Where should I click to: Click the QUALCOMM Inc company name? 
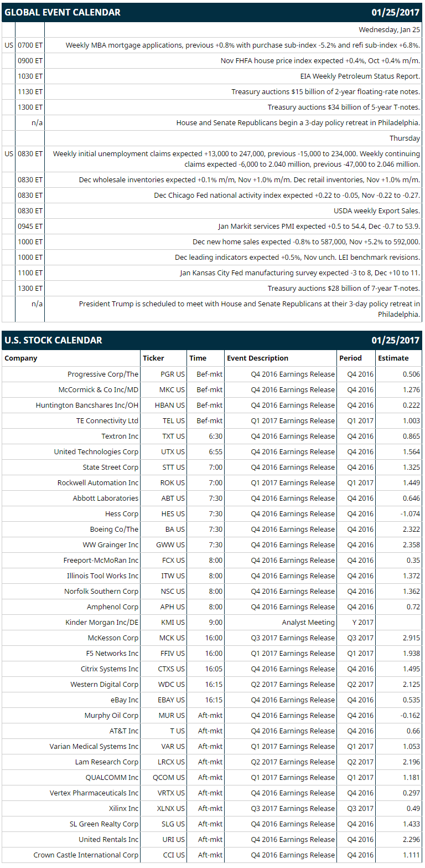pos(112,778)
